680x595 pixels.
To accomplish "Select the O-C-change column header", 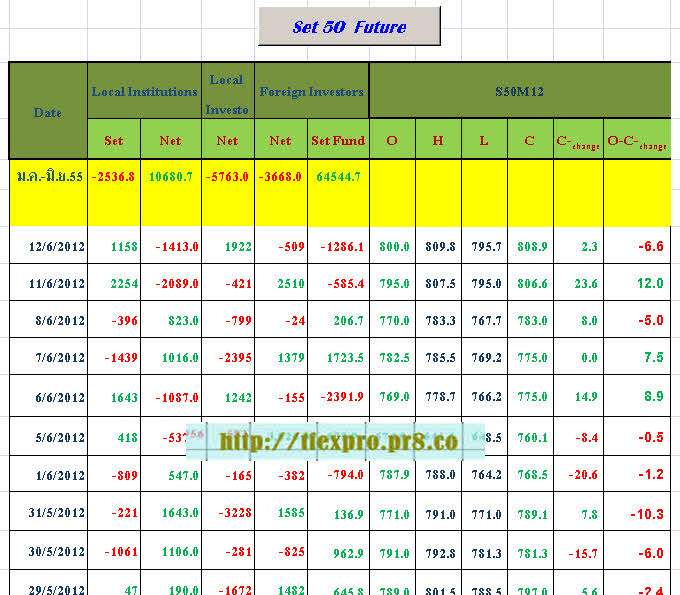I will click(637, 141).
